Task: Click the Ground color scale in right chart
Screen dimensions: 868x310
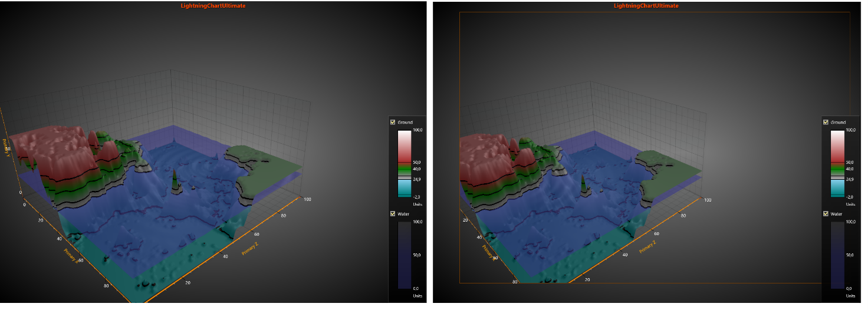Action: (838, 163)
